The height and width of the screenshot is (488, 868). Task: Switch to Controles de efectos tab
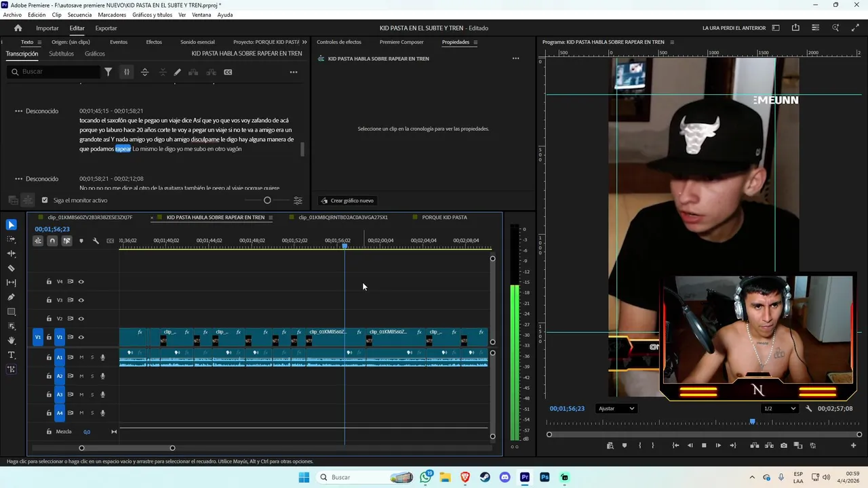tap(339, 42)
